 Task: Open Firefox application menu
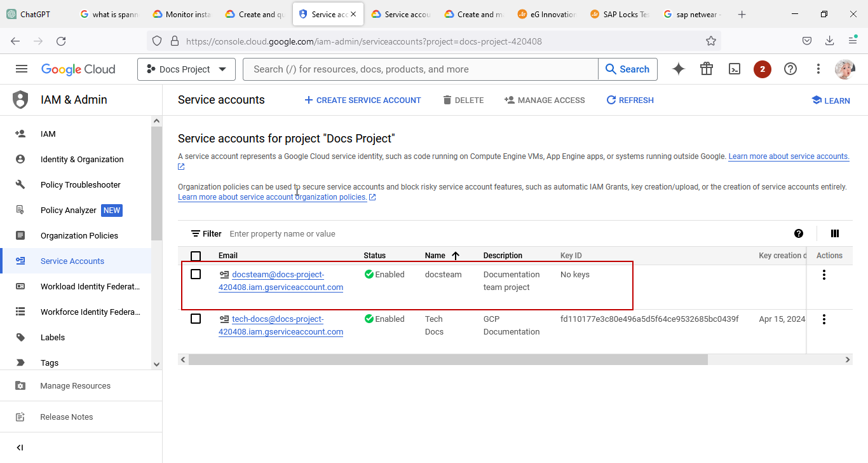click(x=853, y=41)
